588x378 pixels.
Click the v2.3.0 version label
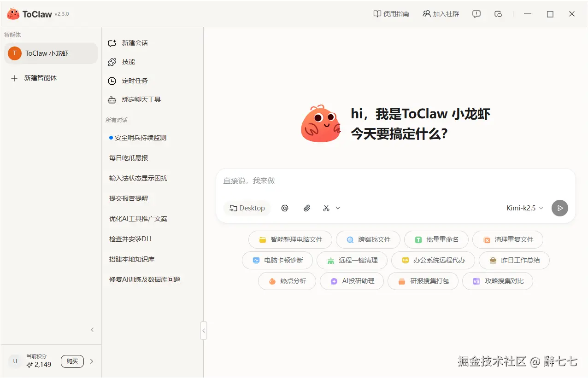pyautogui.click(x=62, y=14)
